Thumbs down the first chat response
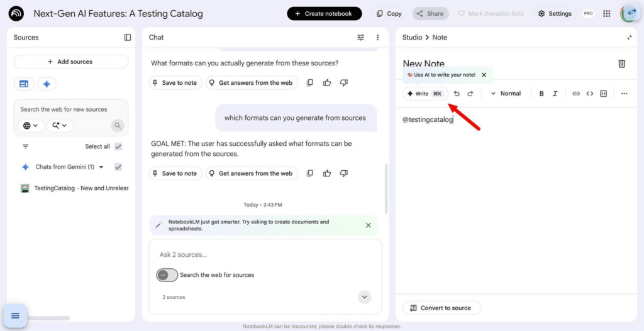This screenshot has height=331, width=644. click(344, 82)
